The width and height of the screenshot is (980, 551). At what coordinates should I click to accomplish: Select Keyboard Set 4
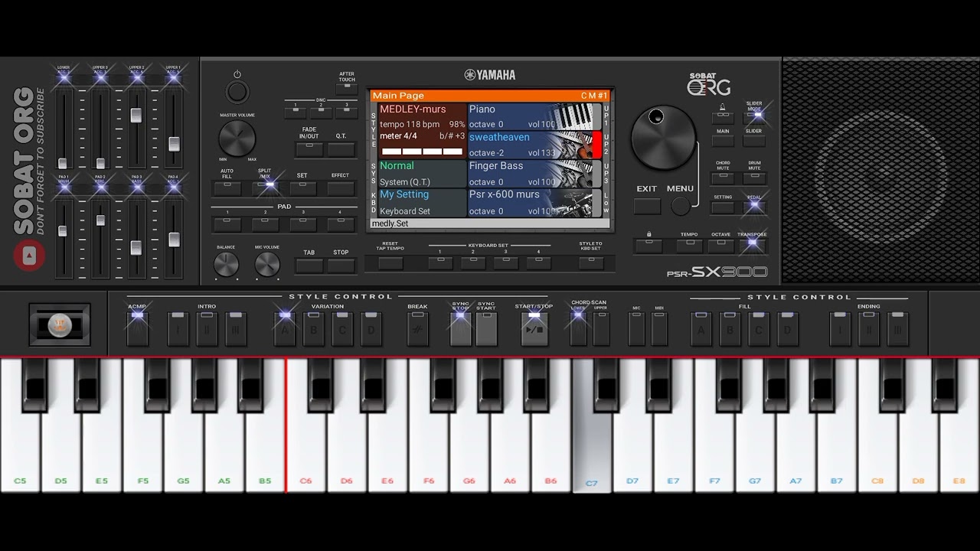(539, 262)
